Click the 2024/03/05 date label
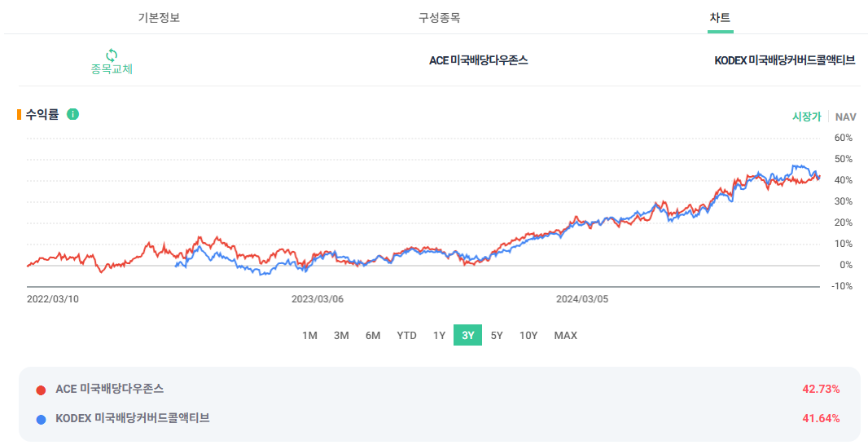The width and height of the screenshot is (868, 445). [582, 299]
